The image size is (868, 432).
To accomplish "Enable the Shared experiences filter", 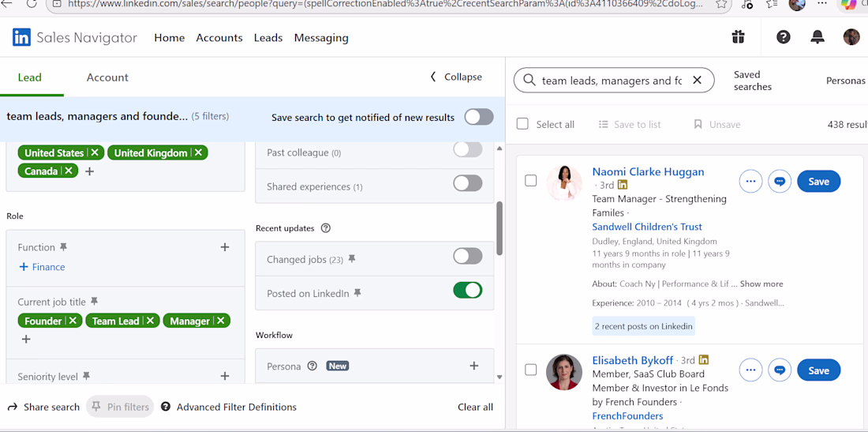I will coord(468,183).
